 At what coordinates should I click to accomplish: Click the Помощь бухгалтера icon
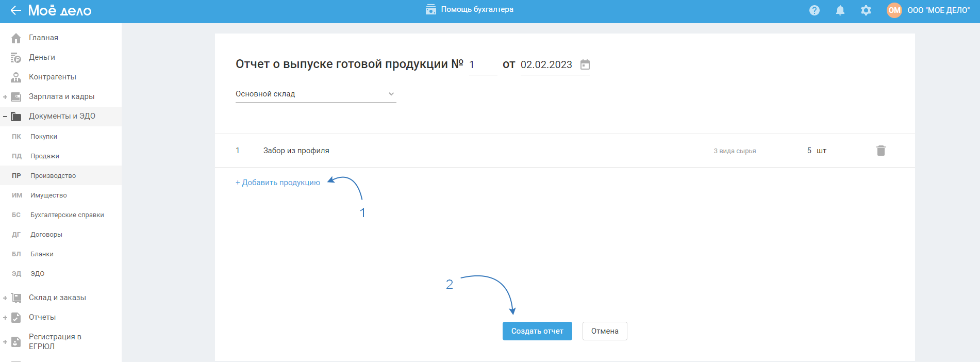[x=431, y=9]
